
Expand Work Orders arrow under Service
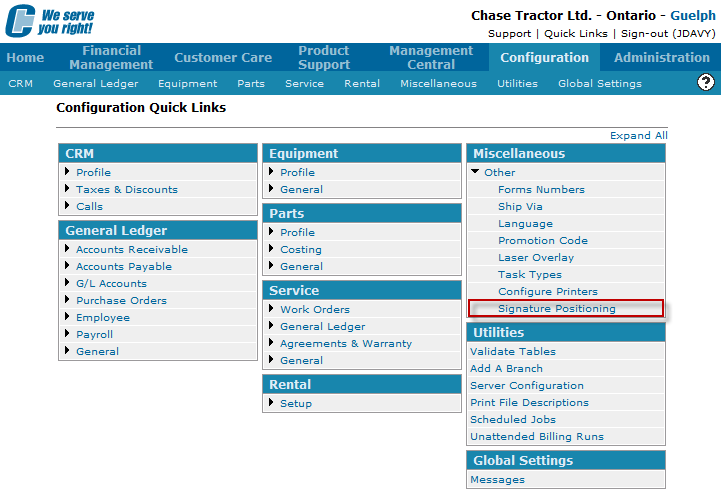click(x=271, y=309)
